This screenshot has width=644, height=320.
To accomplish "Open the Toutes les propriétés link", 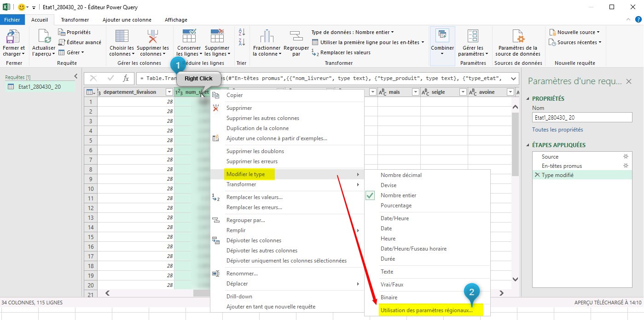I will (557, 130).
